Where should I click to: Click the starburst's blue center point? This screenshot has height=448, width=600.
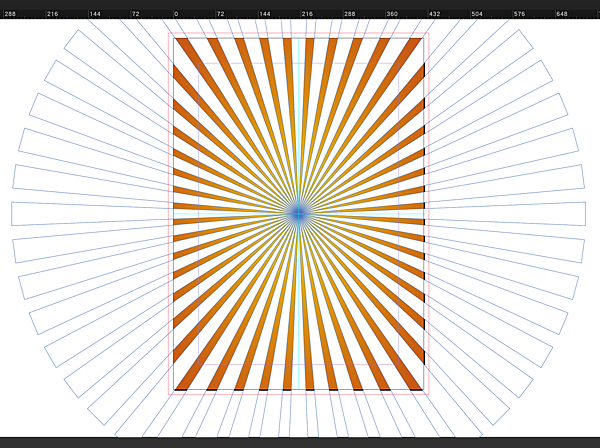[298, 214]
